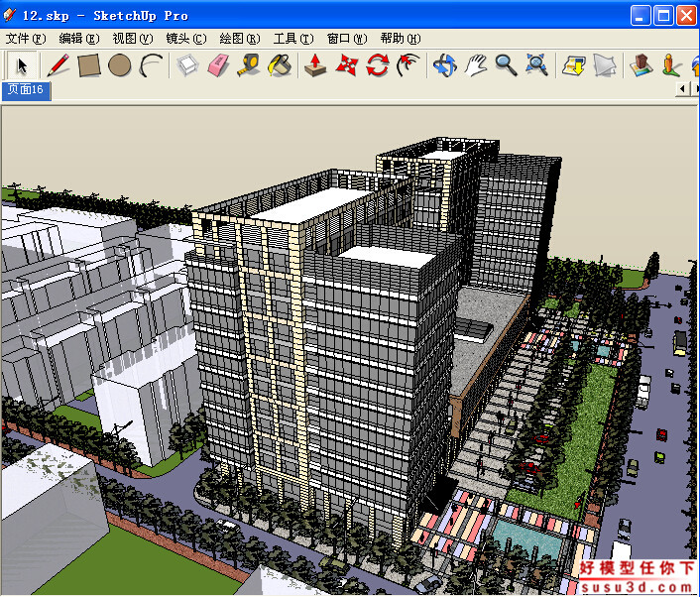Click the scene tabs scroll-left arrow
700x597 pixels.
tap(682, 89)
